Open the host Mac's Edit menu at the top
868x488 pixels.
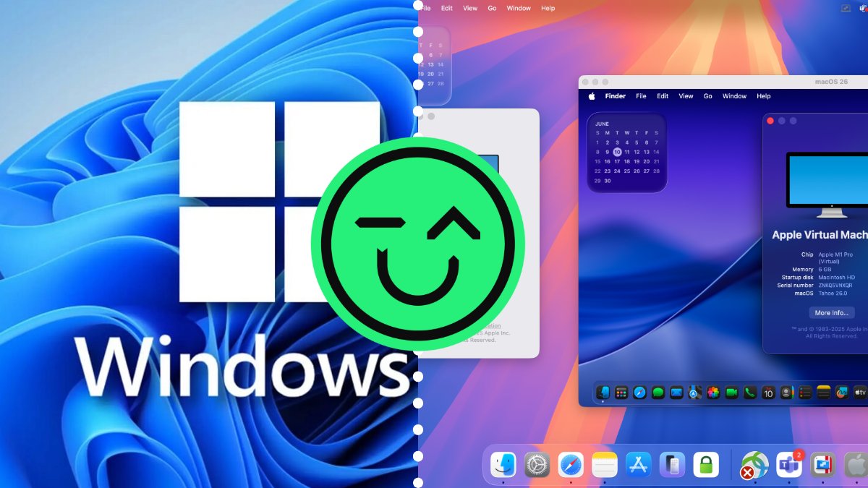[x=447, y=8]
